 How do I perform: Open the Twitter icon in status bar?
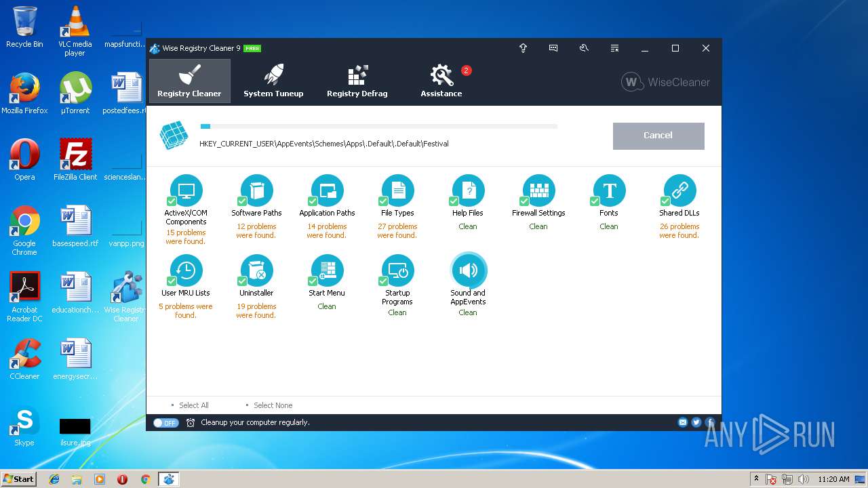tap(696, 422)
